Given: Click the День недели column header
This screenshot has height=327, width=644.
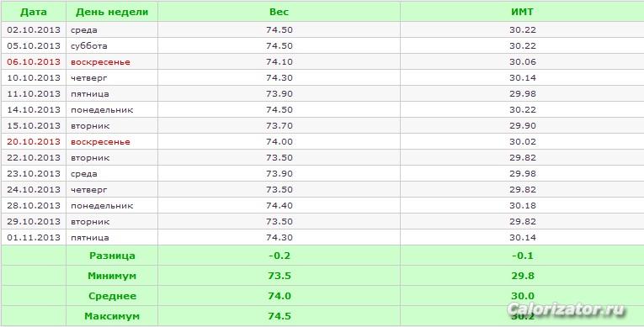Looking at the screenshot, I should point(112,12).
